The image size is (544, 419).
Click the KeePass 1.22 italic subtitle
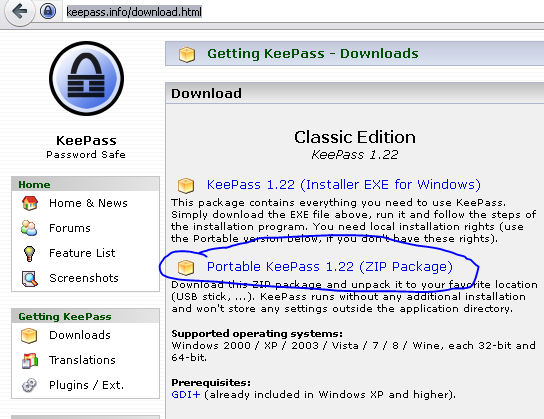click(355, 155)
